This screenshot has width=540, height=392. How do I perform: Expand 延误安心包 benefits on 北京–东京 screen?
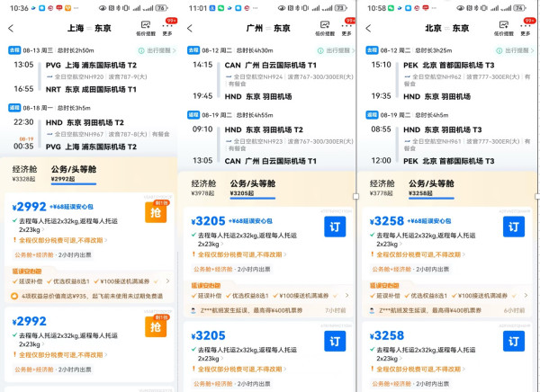coord(526,296)
